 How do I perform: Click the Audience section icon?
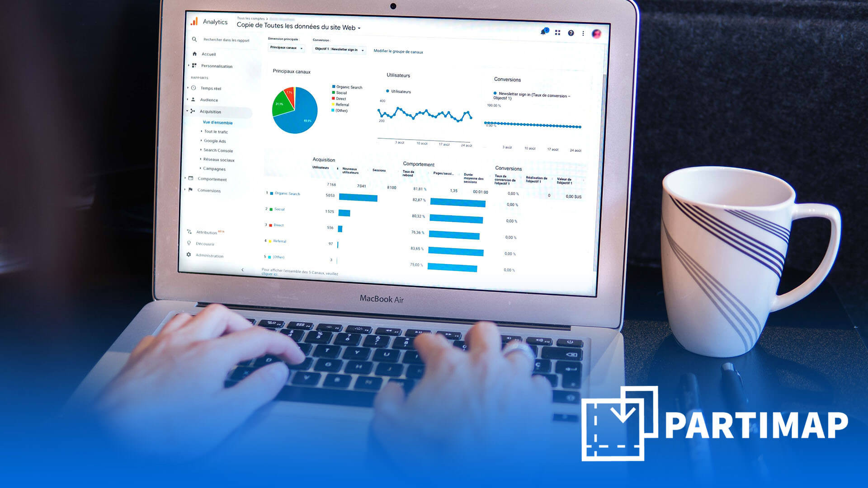click(x=193, y=100)
